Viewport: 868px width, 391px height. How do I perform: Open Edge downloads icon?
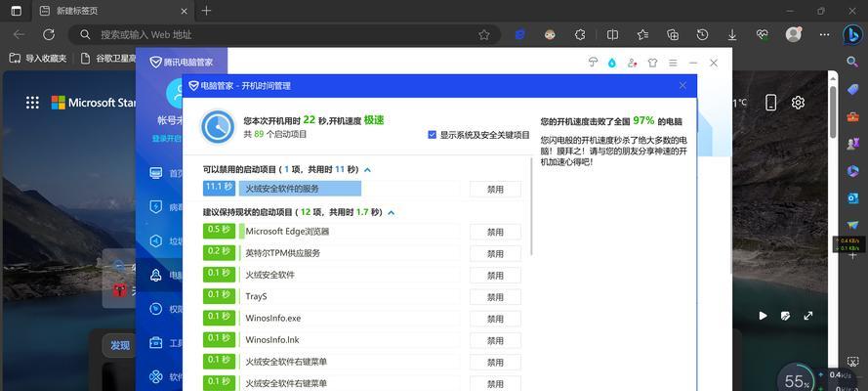pyautogui.click(x=732, y=35)
